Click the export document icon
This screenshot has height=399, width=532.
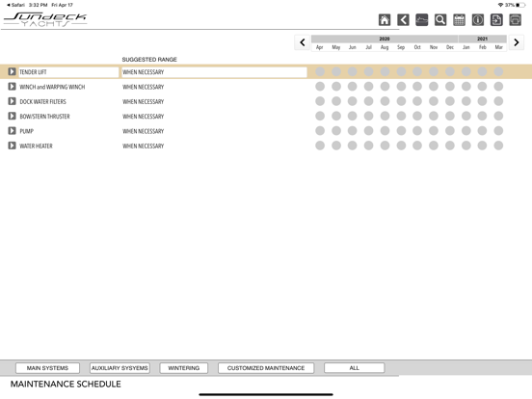496,20
